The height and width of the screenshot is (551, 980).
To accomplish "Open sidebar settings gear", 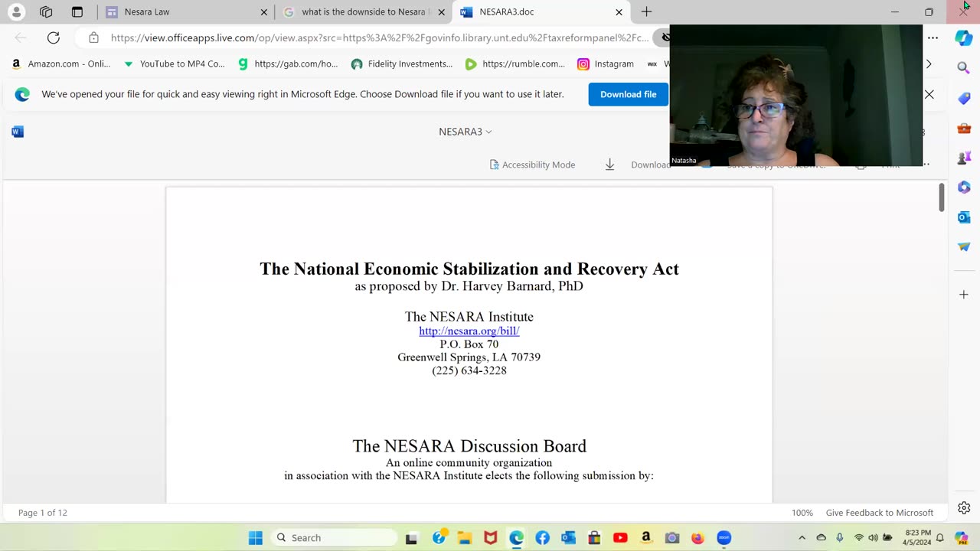I will (964, 508).
